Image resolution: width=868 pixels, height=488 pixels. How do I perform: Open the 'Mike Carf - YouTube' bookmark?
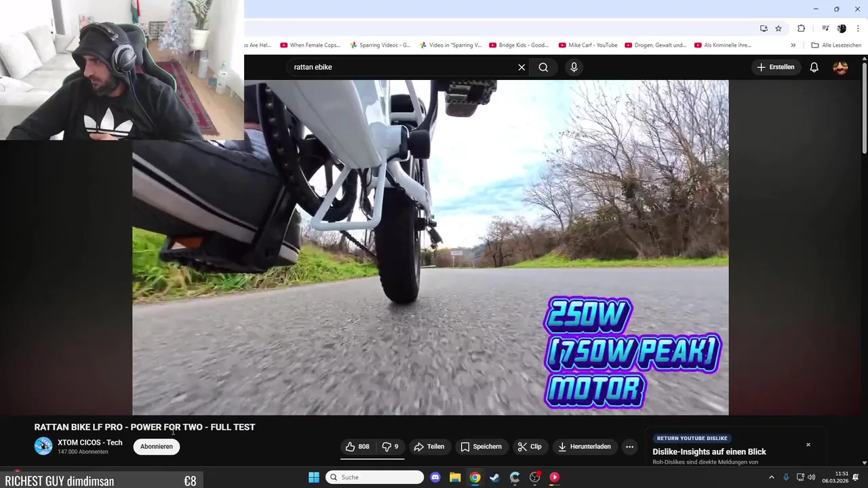pyautogui.click(x=588, y=45)
